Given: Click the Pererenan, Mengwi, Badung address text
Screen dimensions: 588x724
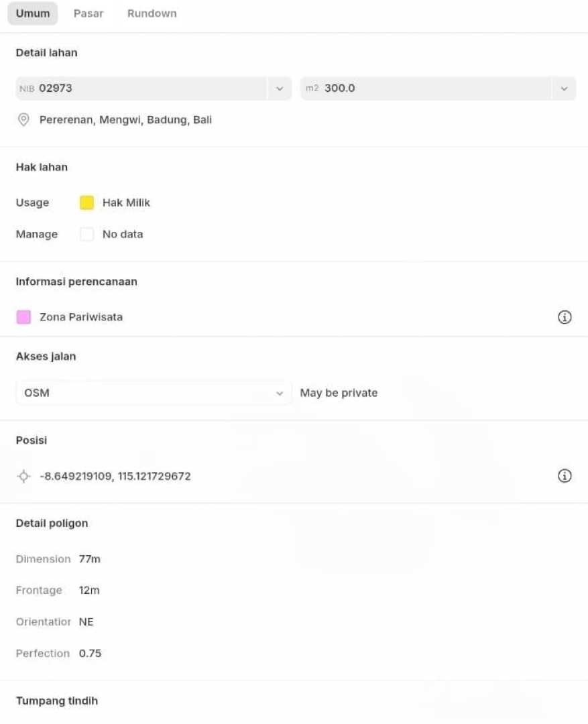Looking at the screenshot, I should [125, 120].
